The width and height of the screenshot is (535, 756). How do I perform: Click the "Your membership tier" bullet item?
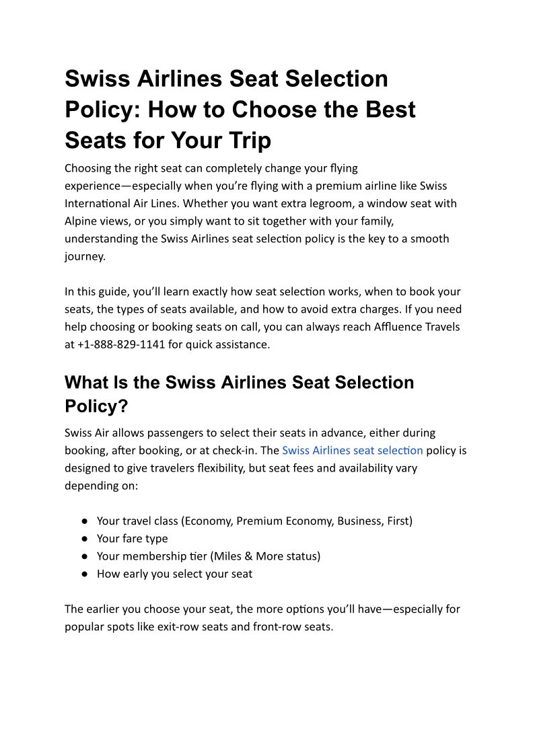[x=209, y=556]
